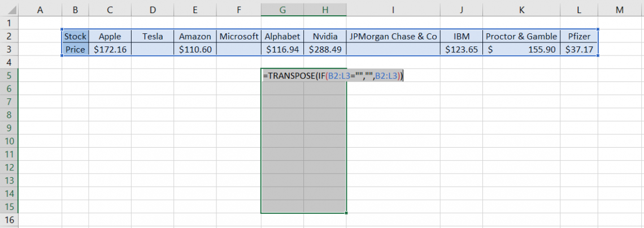
Task: Select row 5 by its row header
Action: 9,76
